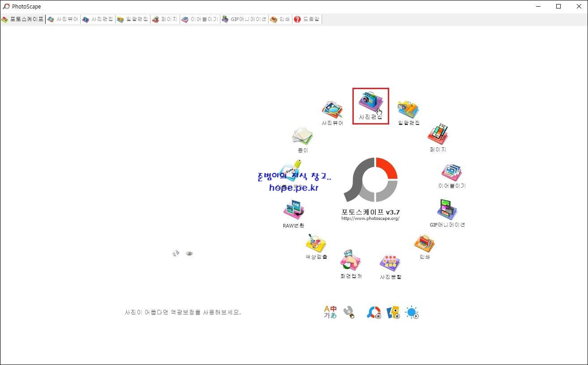Image resolution: width=588 pixels, height=365 pixels.
Task: Switch to the 포토스케이프 tab
Action: 22,19
